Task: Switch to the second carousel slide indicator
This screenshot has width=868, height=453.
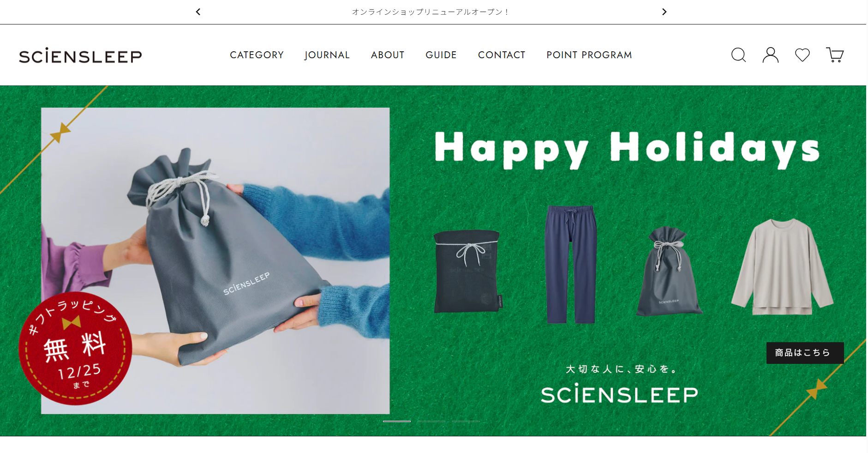Action: click(431, 421)
